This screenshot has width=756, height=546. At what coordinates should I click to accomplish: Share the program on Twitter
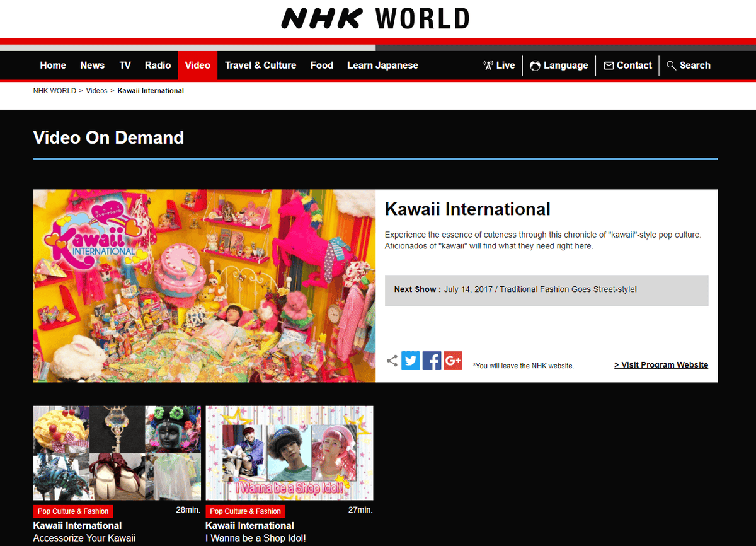pos(411,361)
